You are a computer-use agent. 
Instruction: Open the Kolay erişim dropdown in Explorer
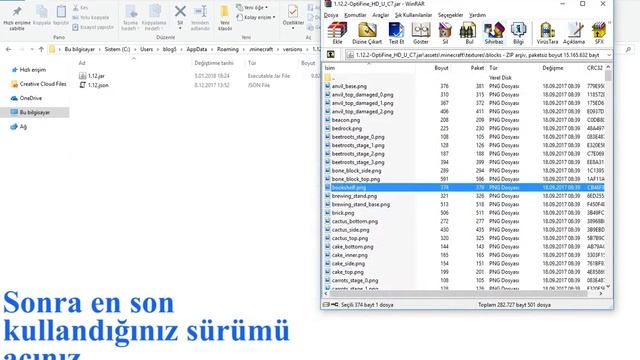(256, 17)
